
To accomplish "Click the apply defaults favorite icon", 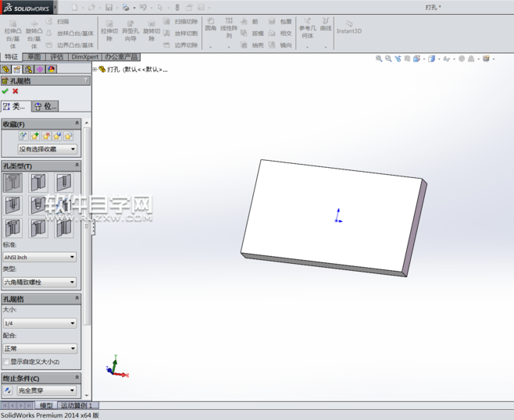I will coord(23,136).
